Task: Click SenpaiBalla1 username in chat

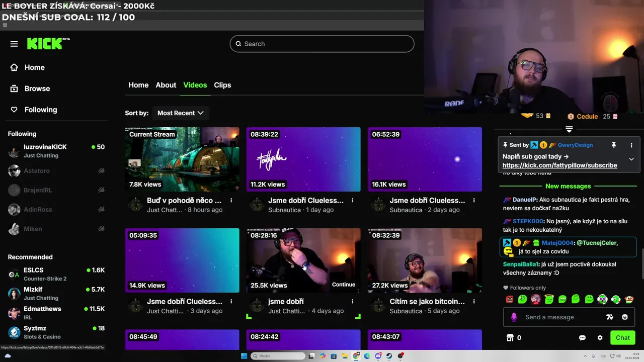Action: [521, 264]
